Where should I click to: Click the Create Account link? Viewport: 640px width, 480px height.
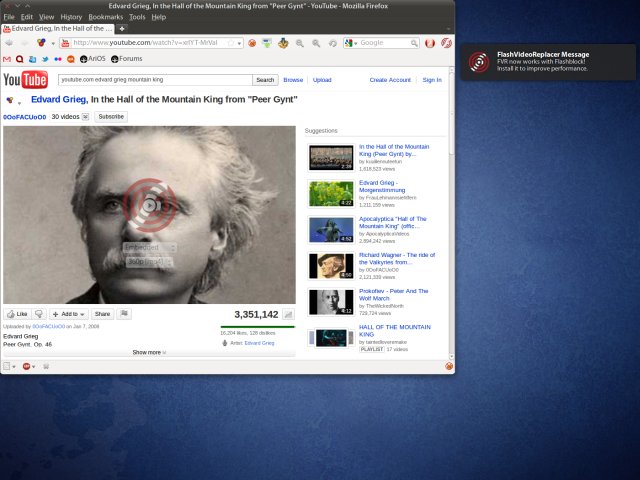click(x=389, y=80)
